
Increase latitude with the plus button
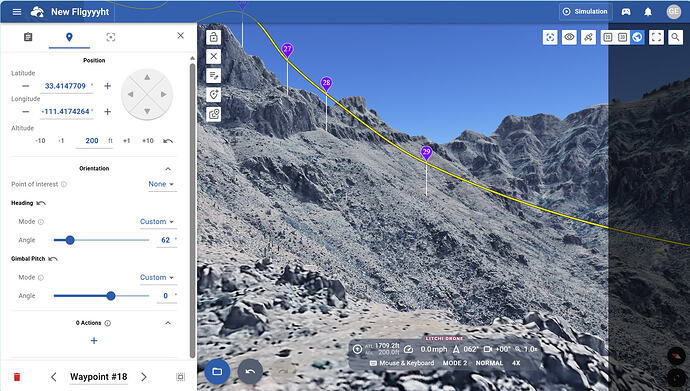point(107,86)
